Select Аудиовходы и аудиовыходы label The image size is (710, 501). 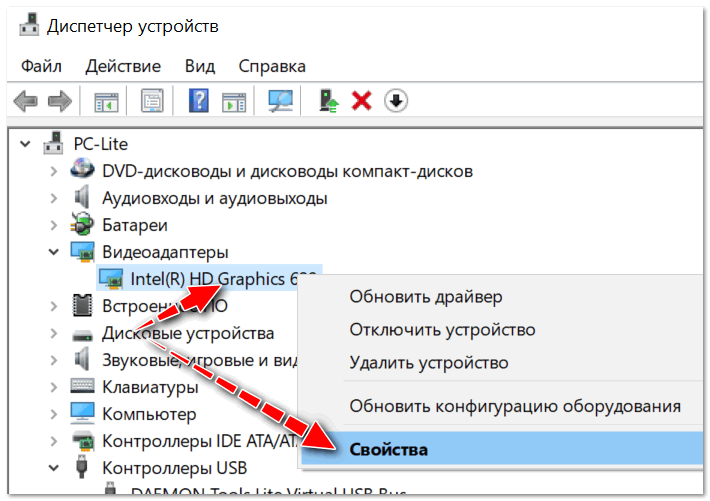click(215, 198)
